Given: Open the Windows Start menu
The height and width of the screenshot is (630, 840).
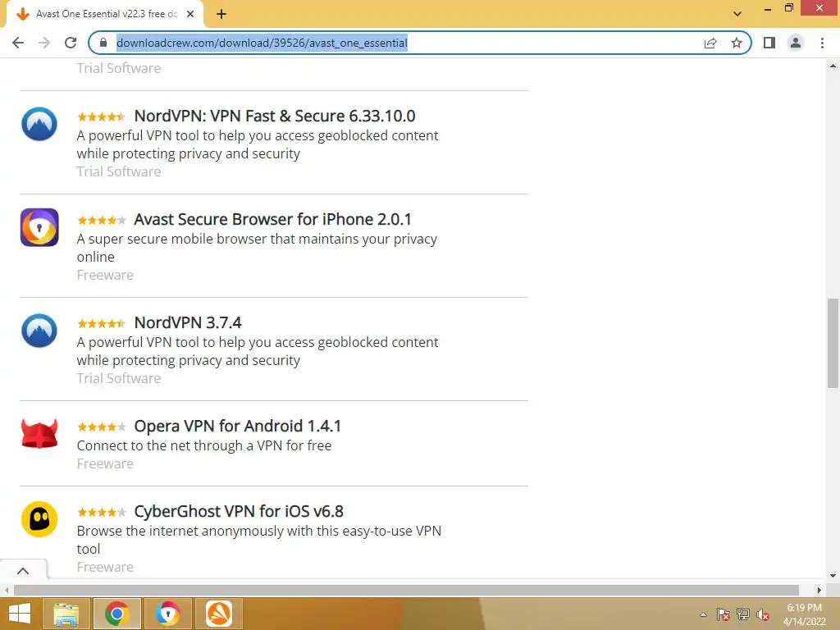Looking at the screenshot, I should pos(20,614).
